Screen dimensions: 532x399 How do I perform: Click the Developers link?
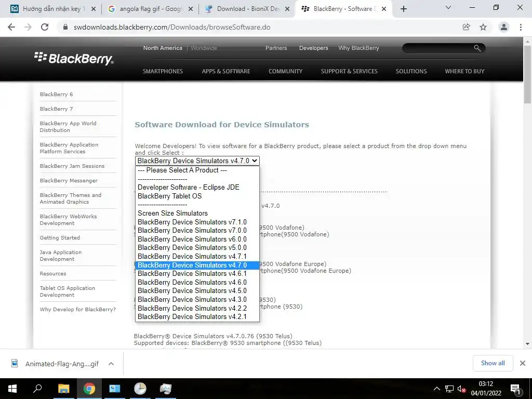click(313, 48)
